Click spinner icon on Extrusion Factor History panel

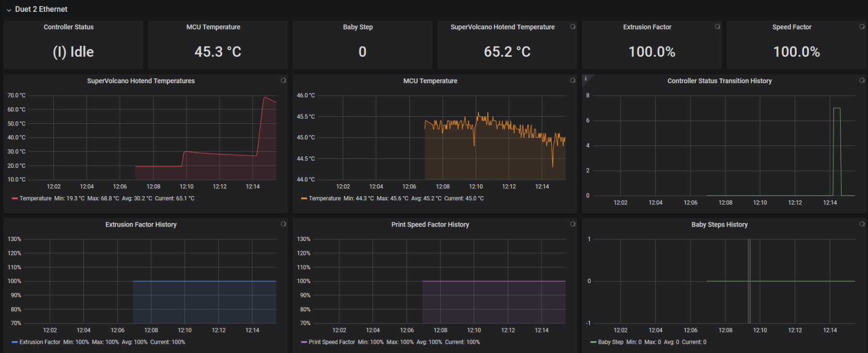click(x=283, y=224)
